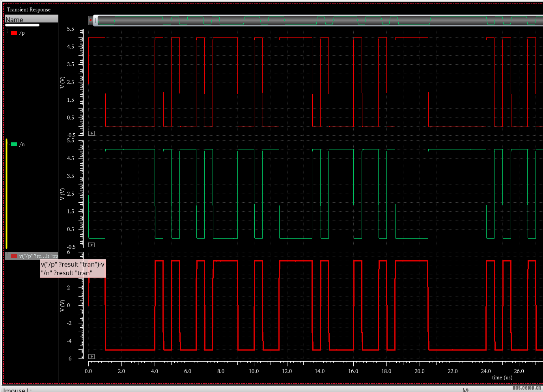
Task: Click the white horizontal scrollbar below Name header
Action: coord(22,25)
